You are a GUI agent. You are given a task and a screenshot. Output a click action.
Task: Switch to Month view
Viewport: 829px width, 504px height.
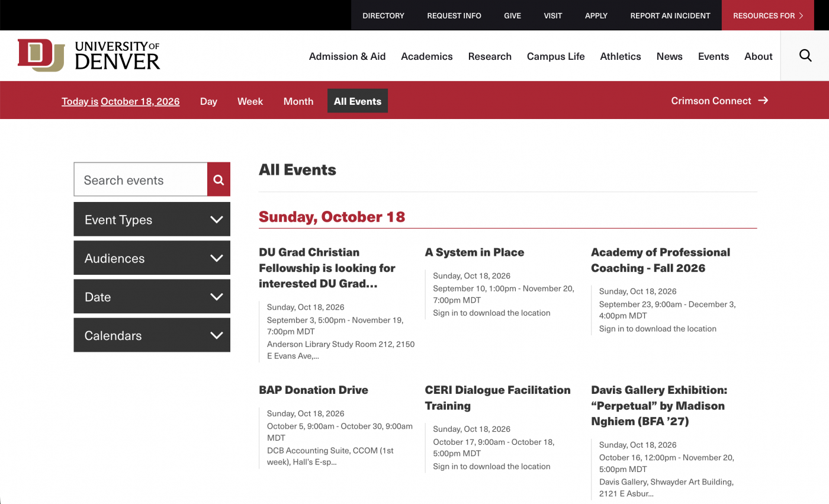[298, 101]
